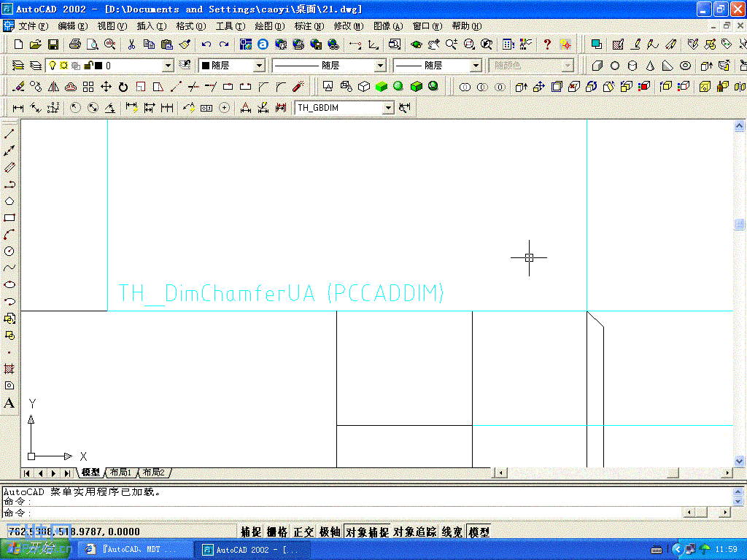Click the vertical scrollbar down arrow

[x=739, y=461]
